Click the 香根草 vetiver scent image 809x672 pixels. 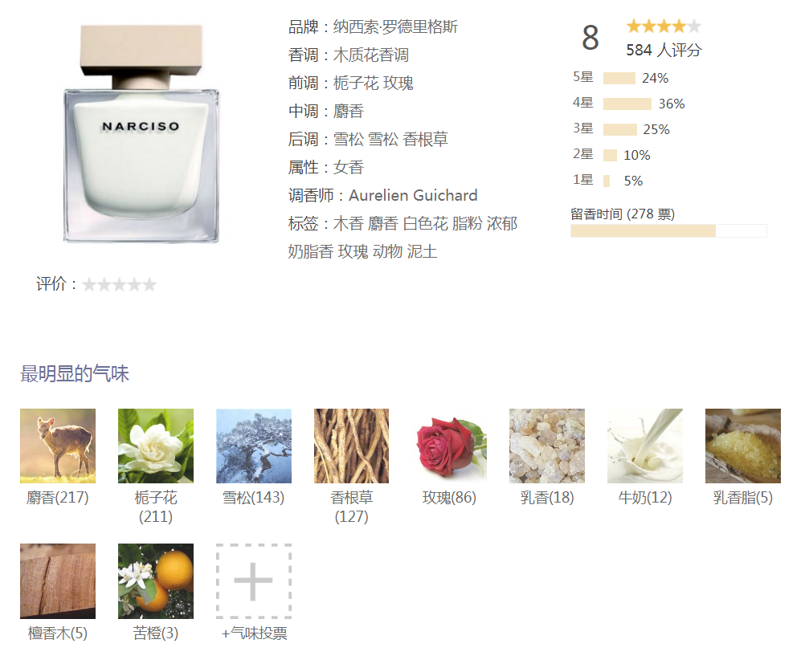[x=351, y=446]
